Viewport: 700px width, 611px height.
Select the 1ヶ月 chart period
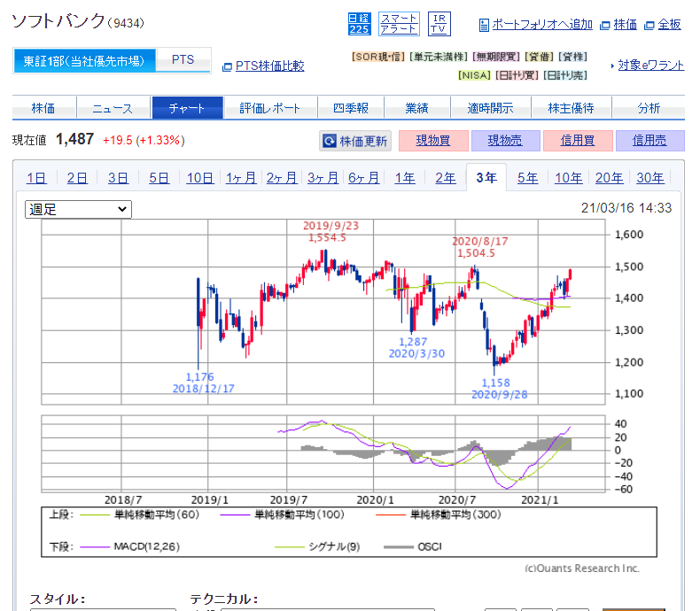coord(241,178)
